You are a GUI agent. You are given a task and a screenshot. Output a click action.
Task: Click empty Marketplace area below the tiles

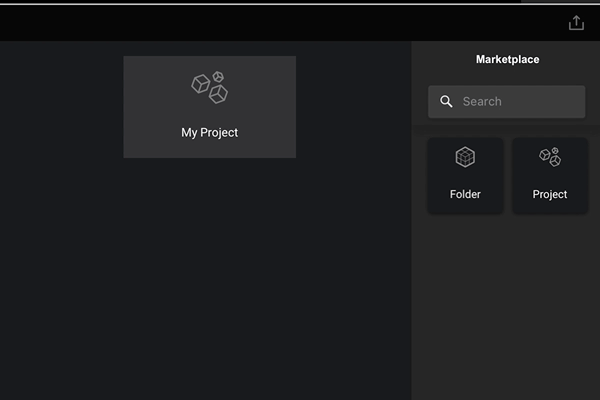[x=507, y=310]
